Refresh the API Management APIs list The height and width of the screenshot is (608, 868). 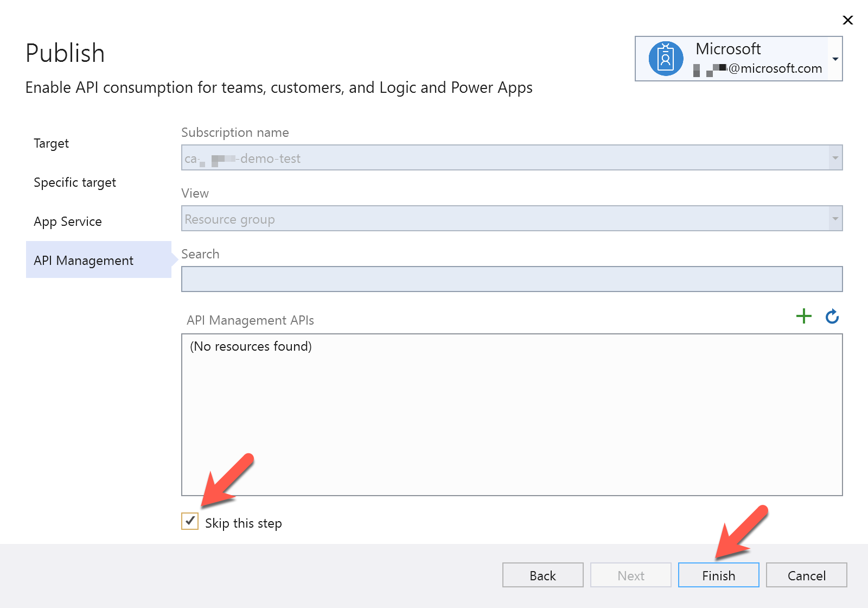pos(832,316)
